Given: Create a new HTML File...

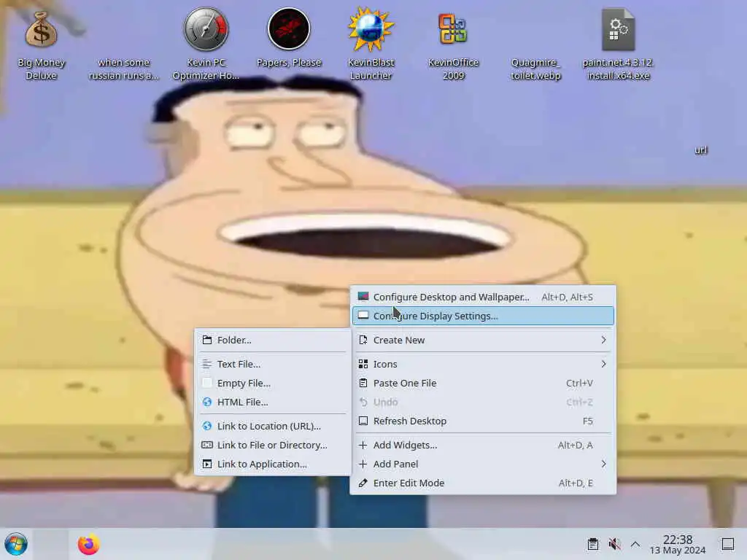Looking at the screenshot, I should [x=273, y=402].
